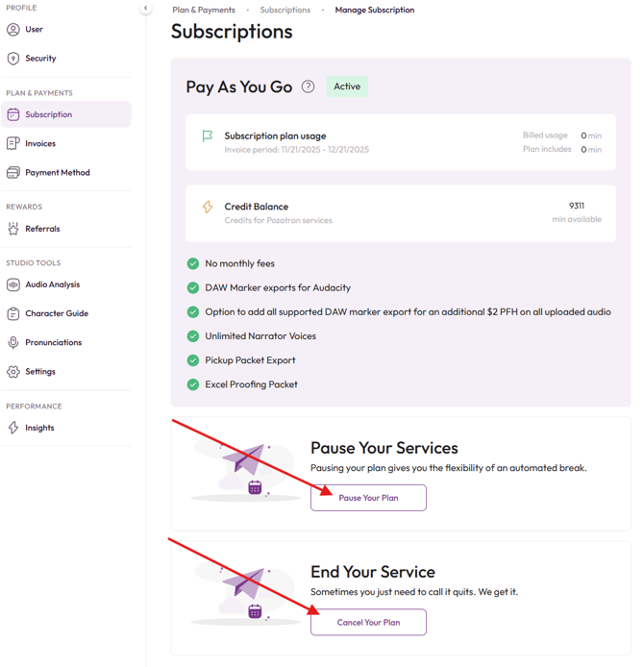Click the subscription plan usage flag icon
The width and height of the screenshot is (644, 667).
tap(208, 136)
